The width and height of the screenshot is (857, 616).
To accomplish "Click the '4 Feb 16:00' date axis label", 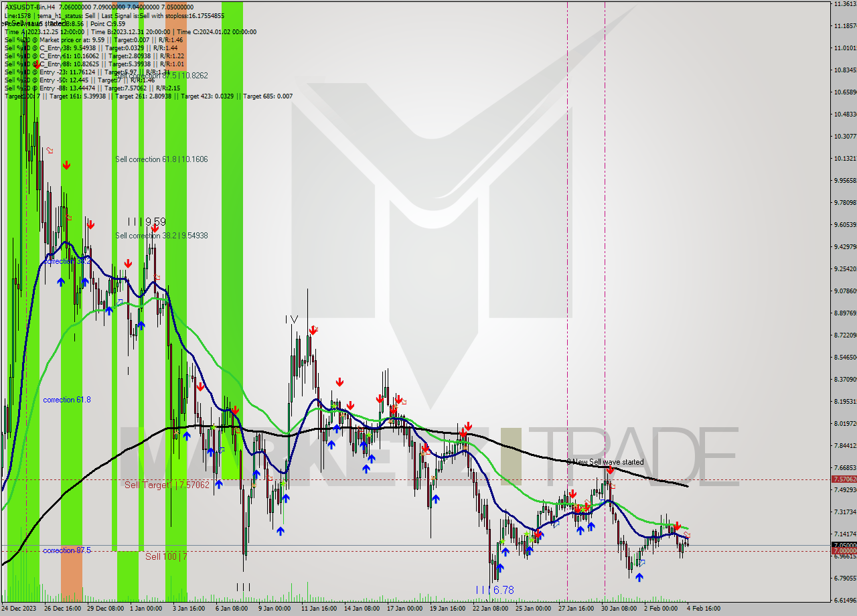I will point(704,609).
